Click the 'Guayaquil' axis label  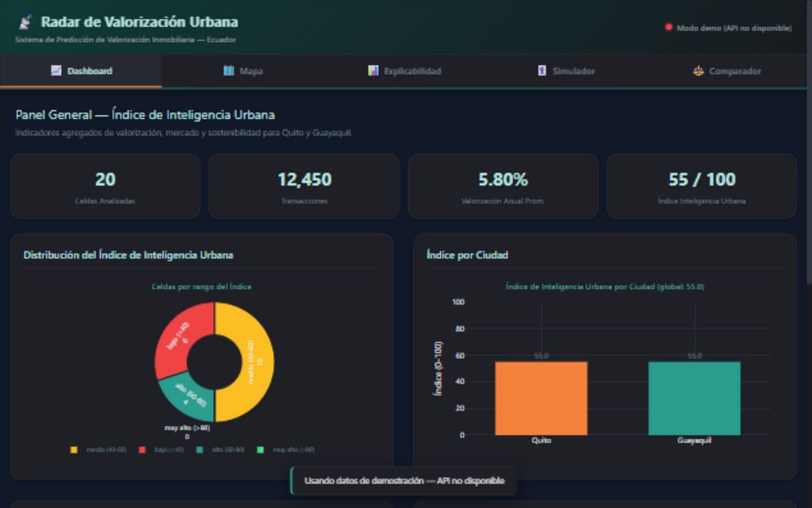tap(694, 440)
